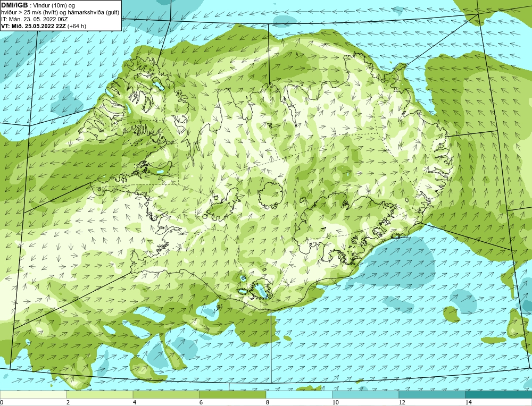
Task: Click the darkest teal segment above 14 m/s
Action: tap(499, 395)
